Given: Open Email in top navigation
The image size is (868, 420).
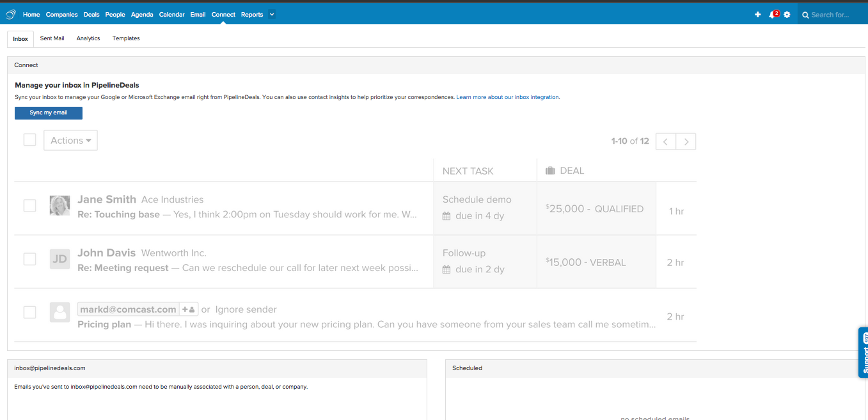Looking at the screenshot, I should (x=198, y=15).
